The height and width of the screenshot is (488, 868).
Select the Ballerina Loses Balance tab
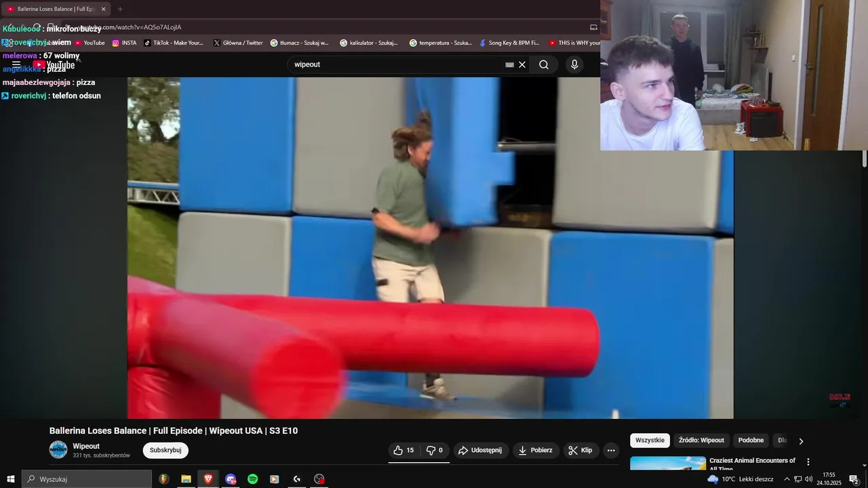[x=55, y=9]
